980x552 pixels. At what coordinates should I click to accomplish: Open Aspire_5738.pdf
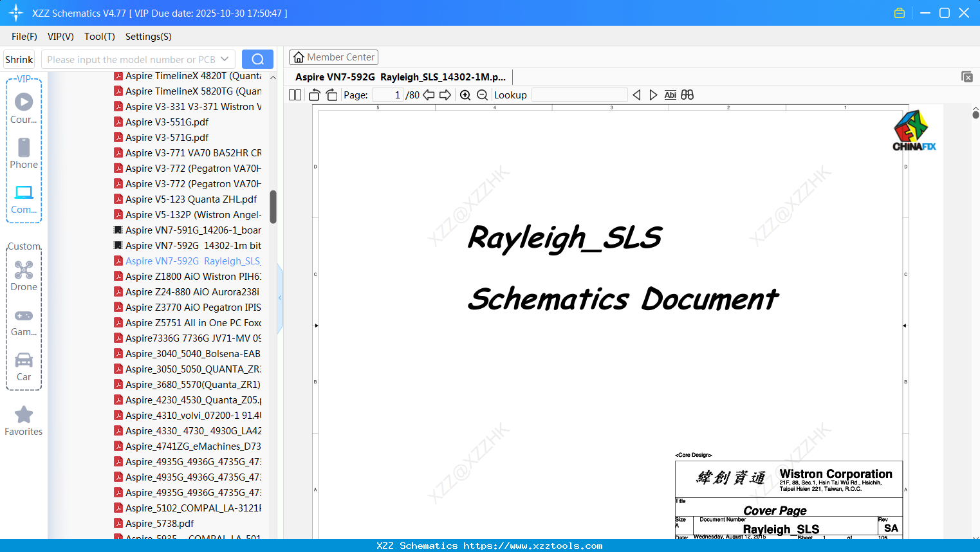pyautogui.click(x=154, y=524)
